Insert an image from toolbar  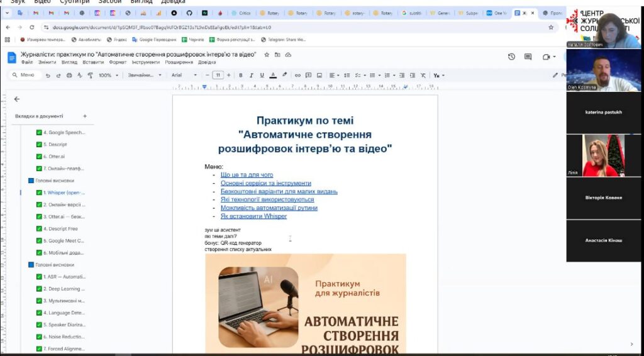(x=319, y=75)
